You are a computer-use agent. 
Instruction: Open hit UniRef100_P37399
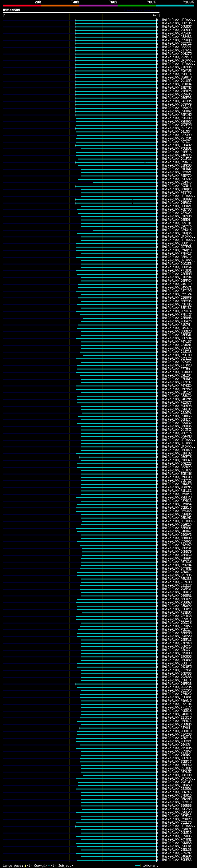pos(176,135)
